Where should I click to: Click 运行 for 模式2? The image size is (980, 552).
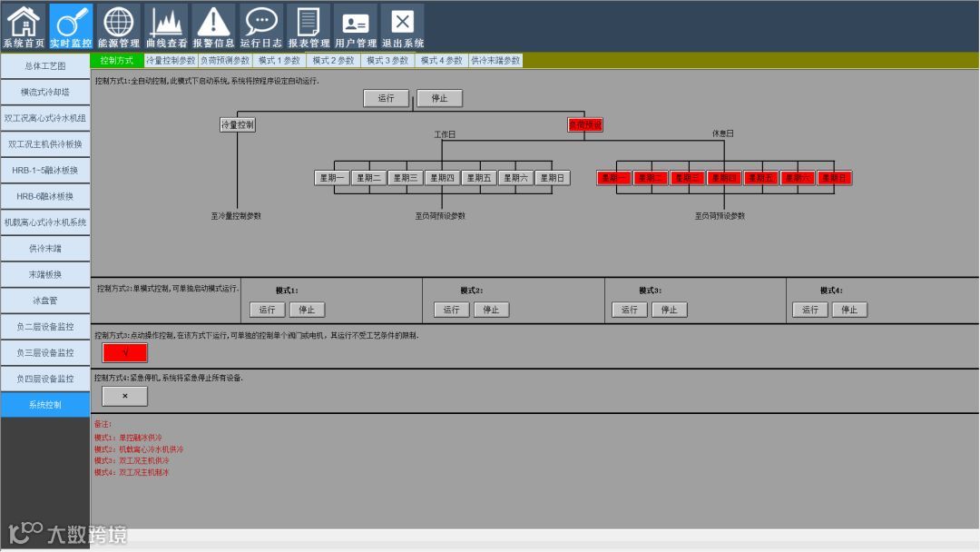451,310
